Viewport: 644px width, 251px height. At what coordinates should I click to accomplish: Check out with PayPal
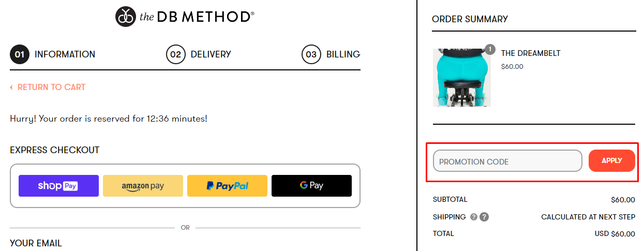tap(227, 186)
